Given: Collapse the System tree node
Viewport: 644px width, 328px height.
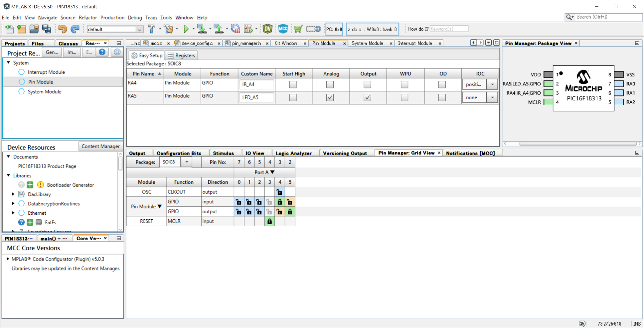Looking at the screenshot, I should coord(9,62).
